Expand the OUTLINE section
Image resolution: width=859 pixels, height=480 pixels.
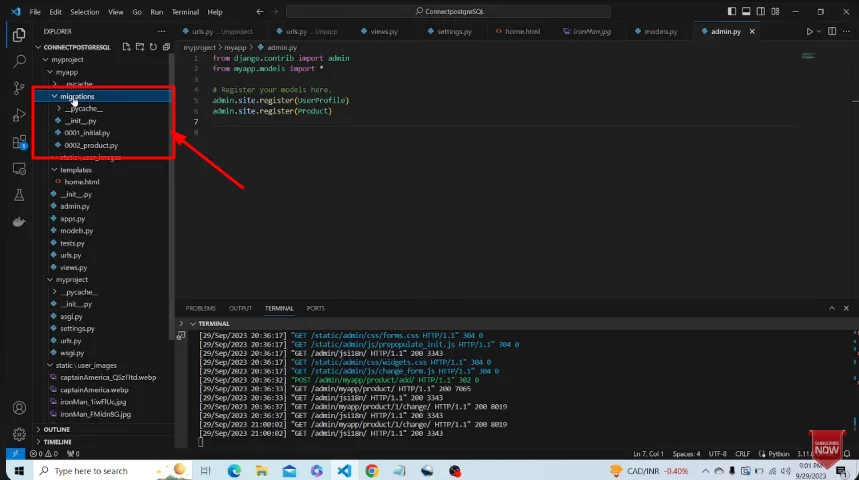[x=38, y=430]
